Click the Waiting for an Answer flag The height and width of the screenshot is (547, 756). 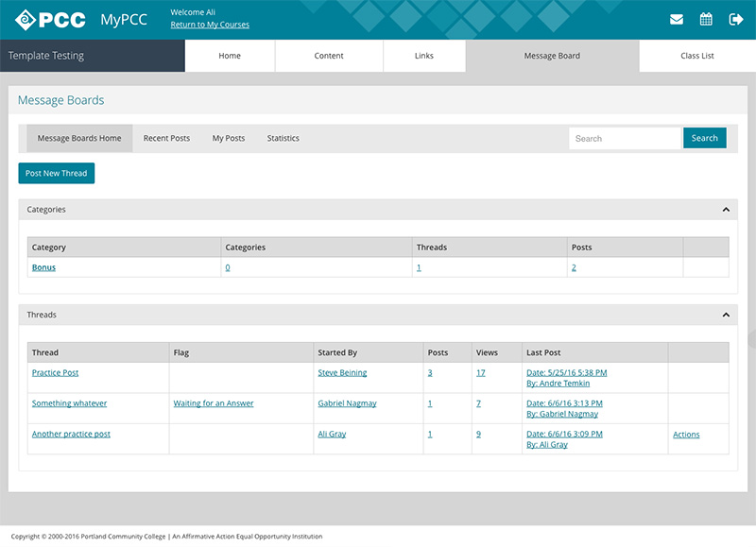point(214,403)
